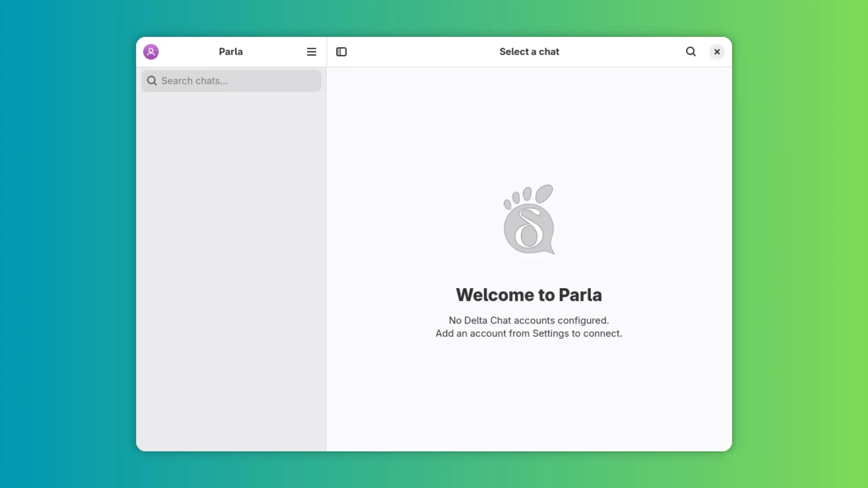The width and height of the screenshot is (868, 488).
Task: Click blank space below the welcome message
Action: 529,397
